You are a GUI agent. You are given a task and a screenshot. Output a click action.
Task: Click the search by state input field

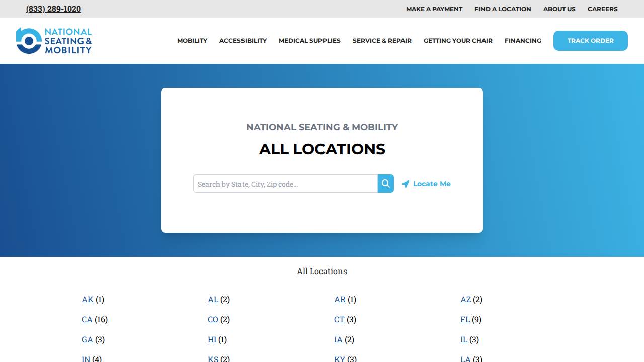tap(285, 184)
